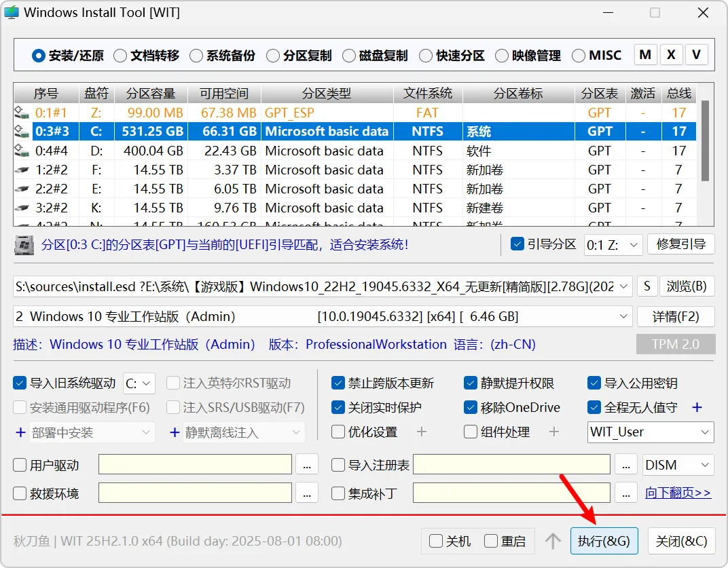Image resolution: width=728 pixels, height=568 pixels.
Task: Click the M button at top right
Action: coord(645,55)
